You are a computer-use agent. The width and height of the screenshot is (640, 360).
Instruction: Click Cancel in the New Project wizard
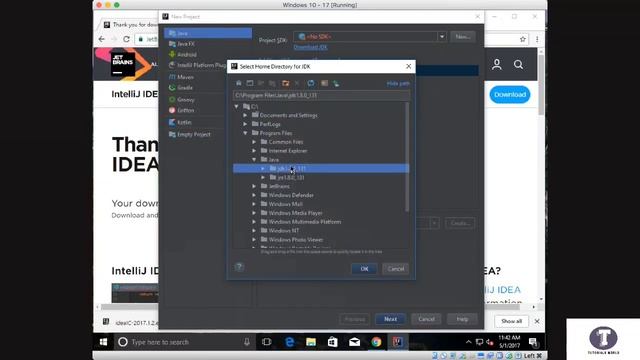tap(426, 319)
